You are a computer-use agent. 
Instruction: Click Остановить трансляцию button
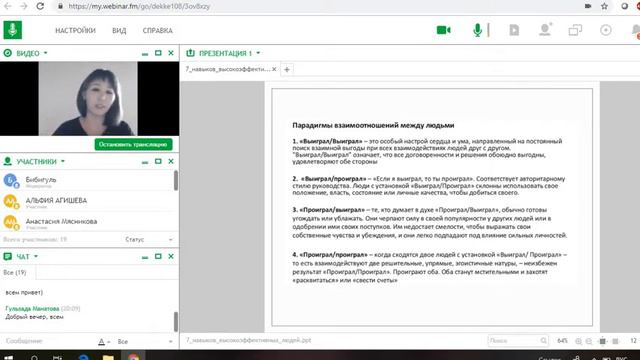tap(133, 144)
